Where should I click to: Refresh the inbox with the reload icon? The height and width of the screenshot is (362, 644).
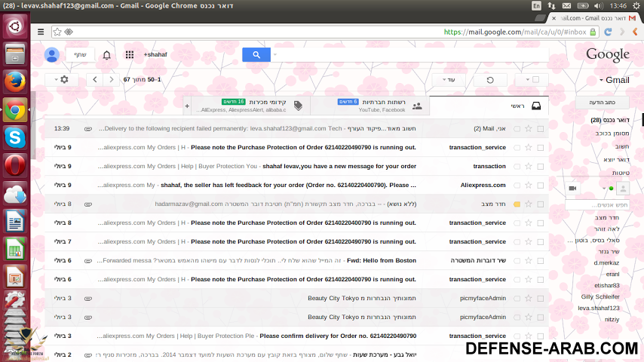point(490,79)
